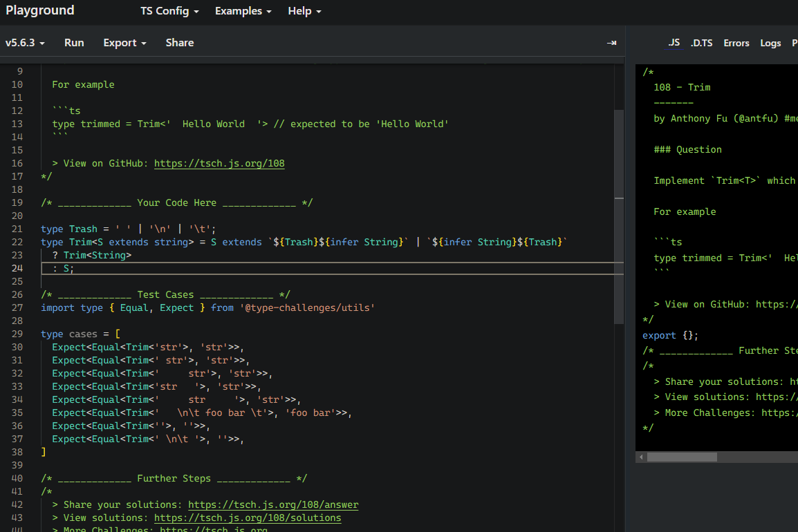Viewport: 798px width, 532px height.
Task: Go to the Playground home title
Action: pyautogui.click(x=40, y=10)
